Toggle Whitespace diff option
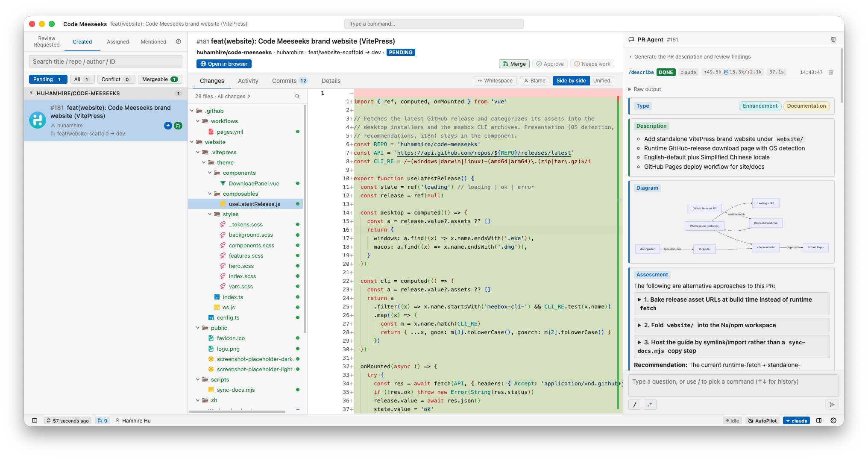This screenshot has height=458, width=868. (x=495, y=80)
